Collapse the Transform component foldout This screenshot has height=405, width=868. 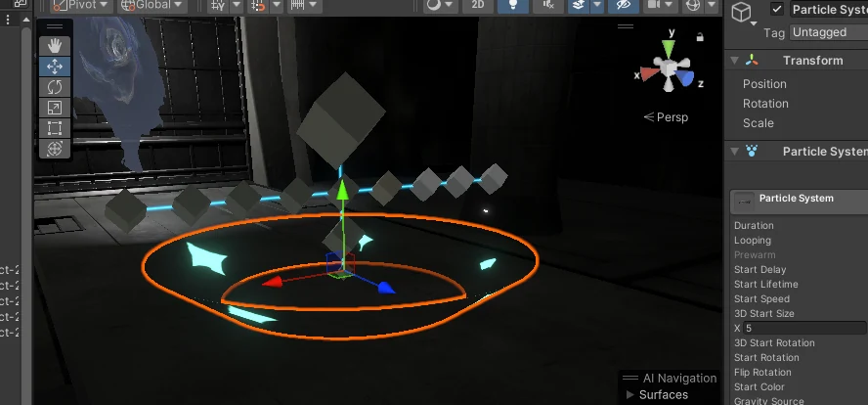735,61
